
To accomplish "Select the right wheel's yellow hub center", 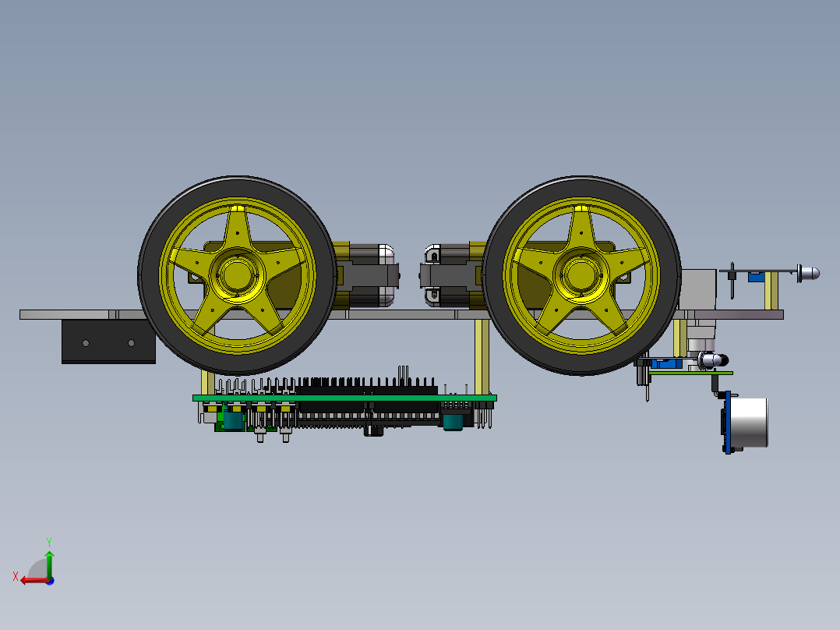I will pos(578,274).
